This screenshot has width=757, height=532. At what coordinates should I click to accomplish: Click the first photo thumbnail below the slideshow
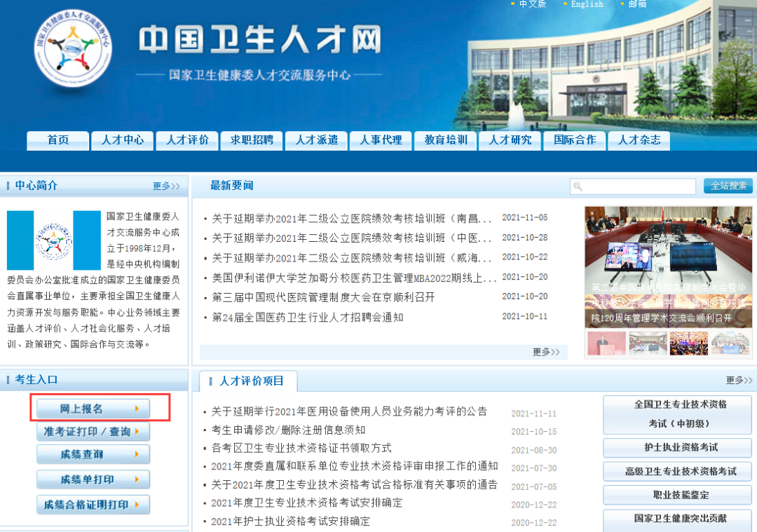(606, 344)
